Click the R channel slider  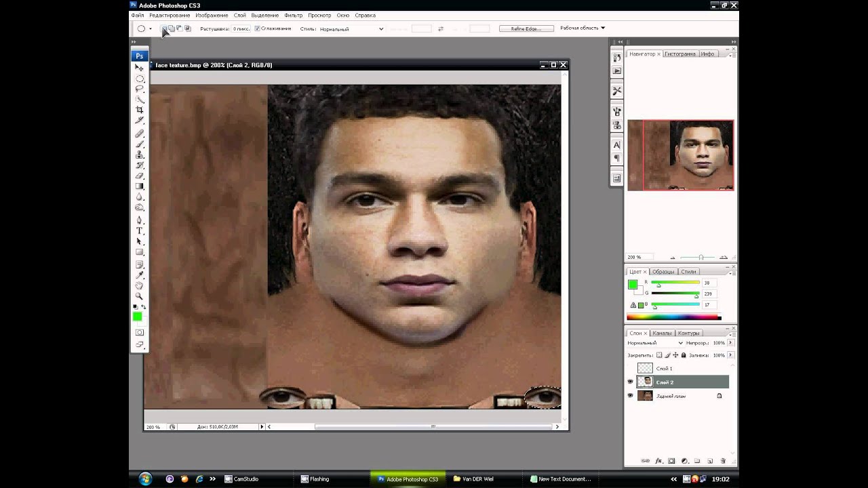(675, 283)
